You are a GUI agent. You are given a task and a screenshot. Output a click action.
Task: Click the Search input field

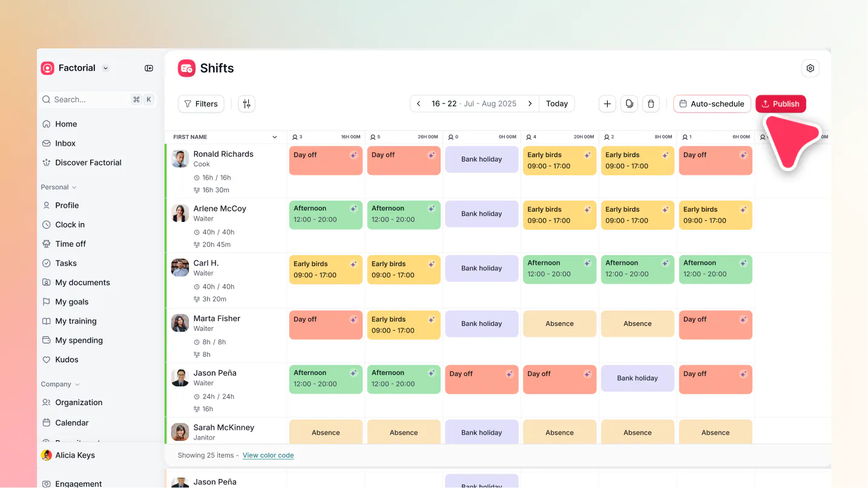(97, 100)
